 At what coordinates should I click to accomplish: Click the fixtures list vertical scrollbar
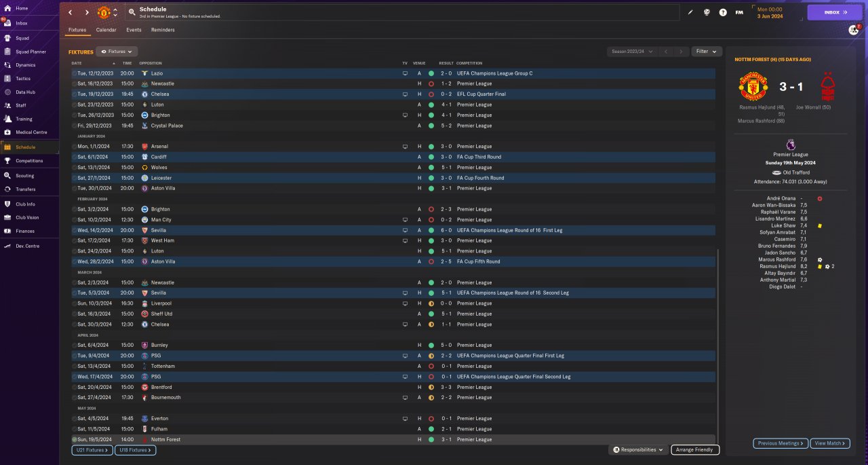coord(718,348)
